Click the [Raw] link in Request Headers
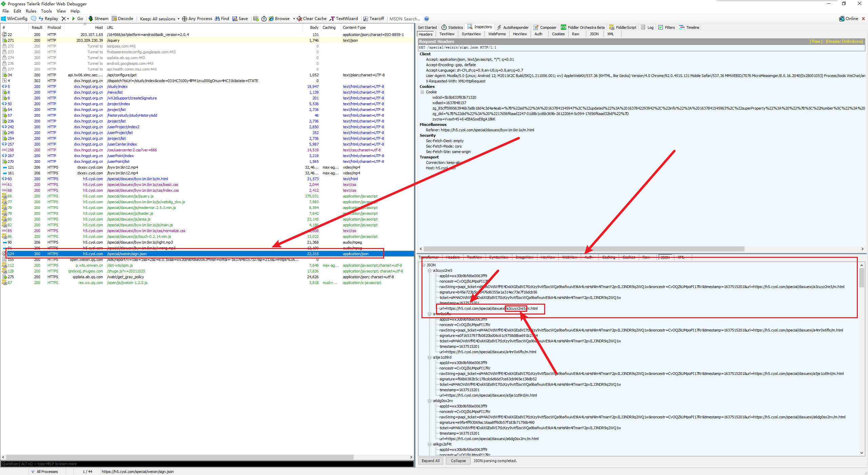Viewport: 868px width, 475px height. click(816, 41)
